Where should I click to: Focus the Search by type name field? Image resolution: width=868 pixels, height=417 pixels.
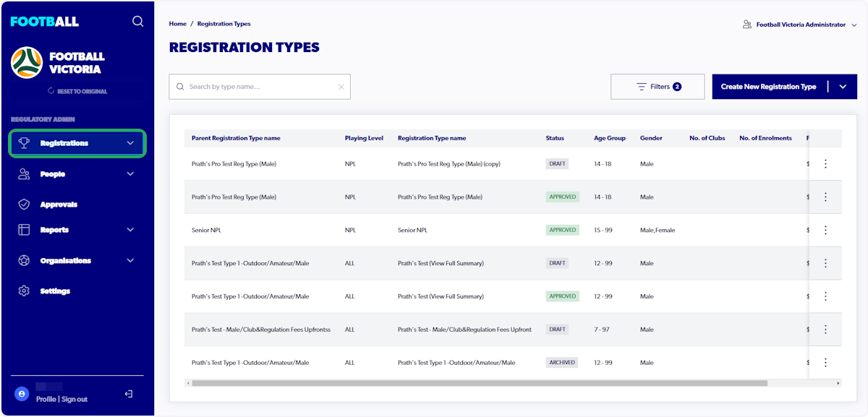tap(260, 87)
